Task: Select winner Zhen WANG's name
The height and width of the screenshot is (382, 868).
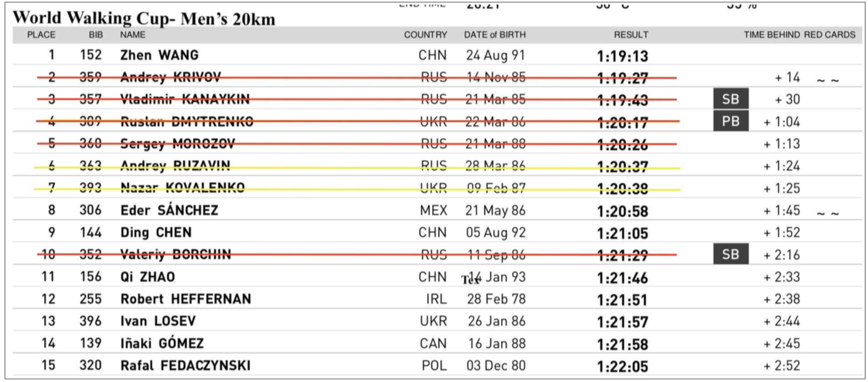Action: (x=160, y=55)
